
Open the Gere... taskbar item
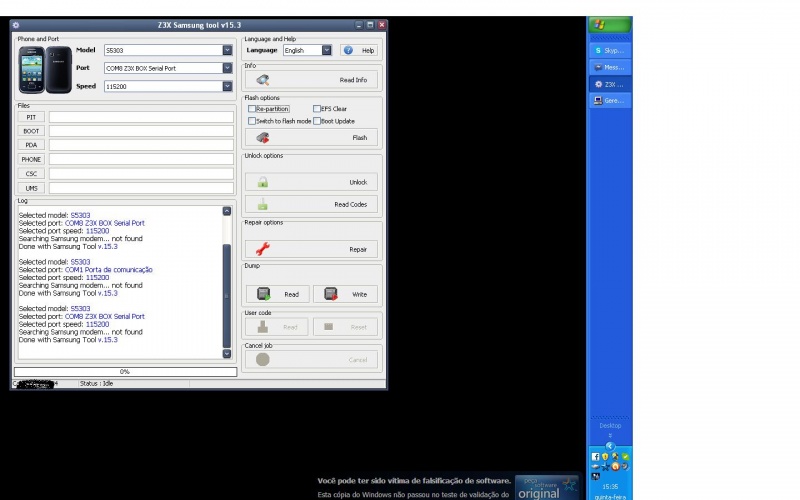609,101
